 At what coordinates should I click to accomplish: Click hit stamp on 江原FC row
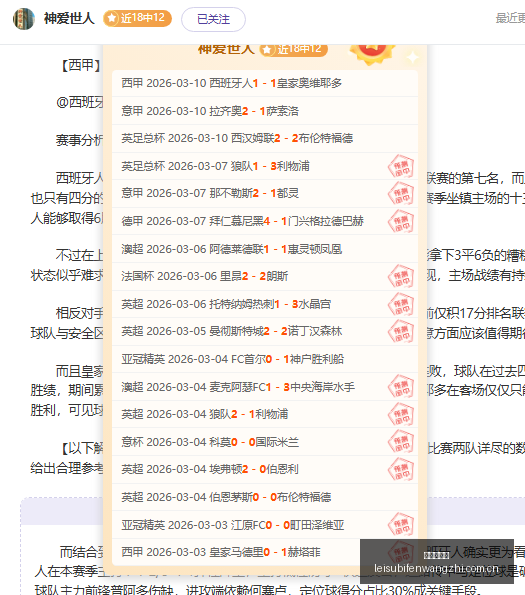click(x=401, y=525)
